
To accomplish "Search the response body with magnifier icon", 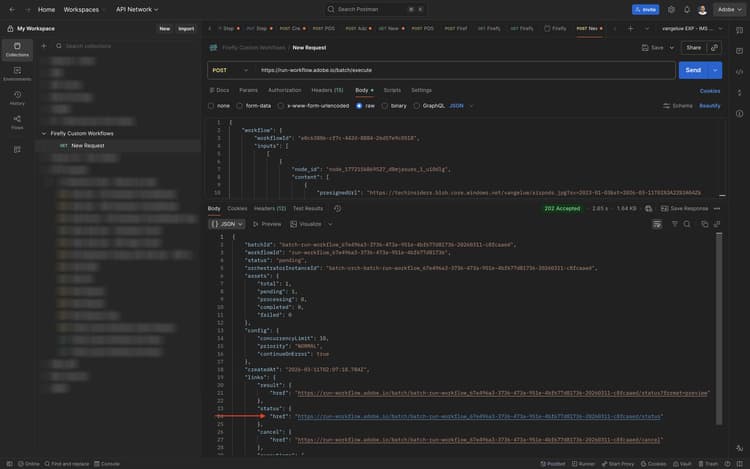I will (687, 224).
